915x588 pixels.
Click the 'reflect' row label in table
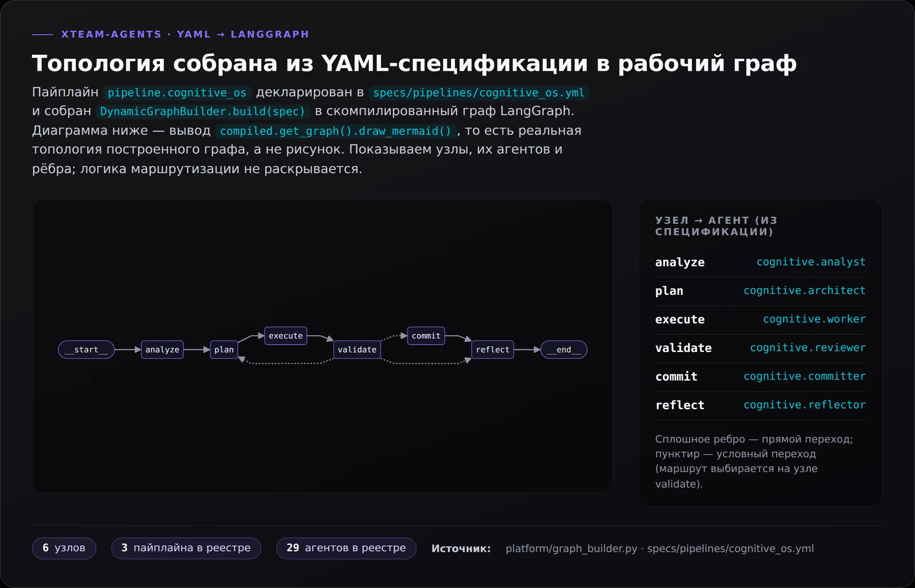(x=680, y=405)
